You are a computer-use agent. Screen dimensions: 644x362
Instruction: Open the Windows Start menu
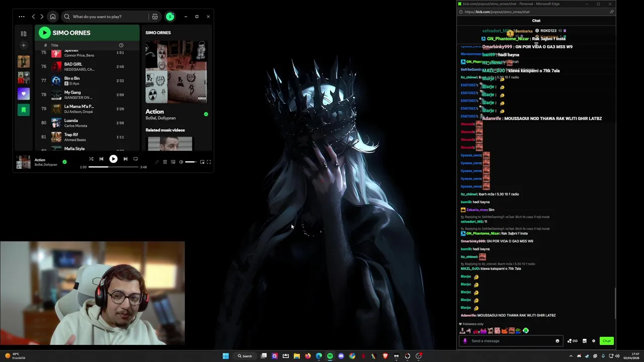(x=226, y=356)
